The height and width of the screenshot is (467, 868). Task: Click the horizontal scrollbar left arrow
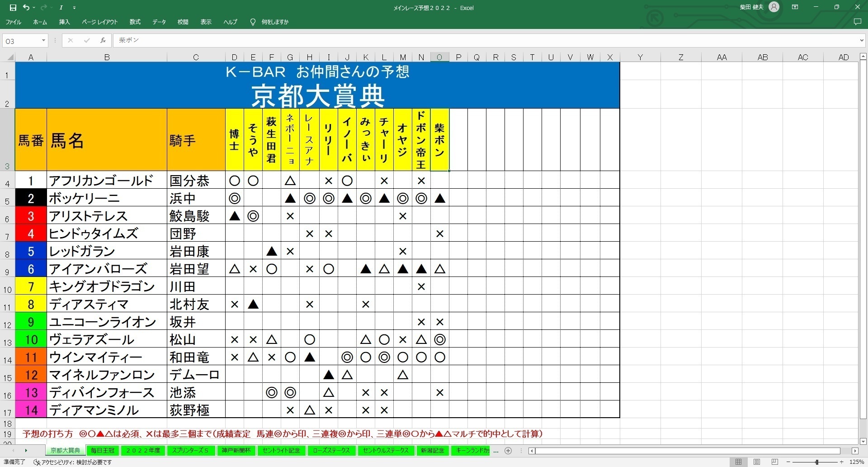click(532, 451)
